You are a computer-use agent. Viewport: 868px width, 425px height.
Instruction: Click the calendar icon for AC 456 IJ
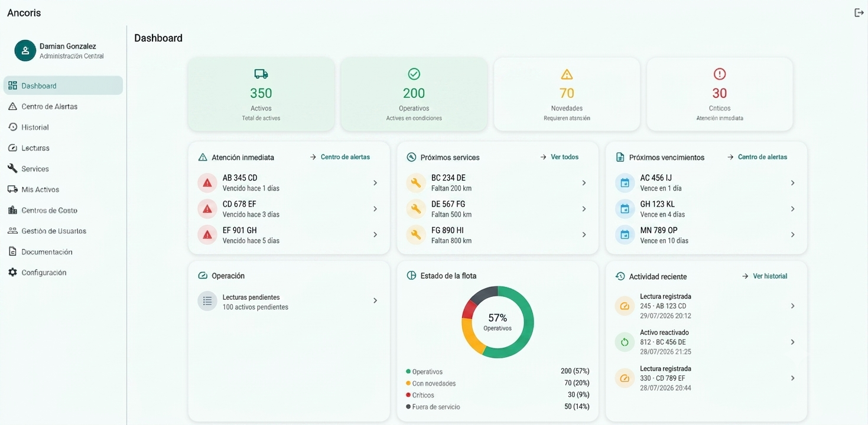[625, 183]
